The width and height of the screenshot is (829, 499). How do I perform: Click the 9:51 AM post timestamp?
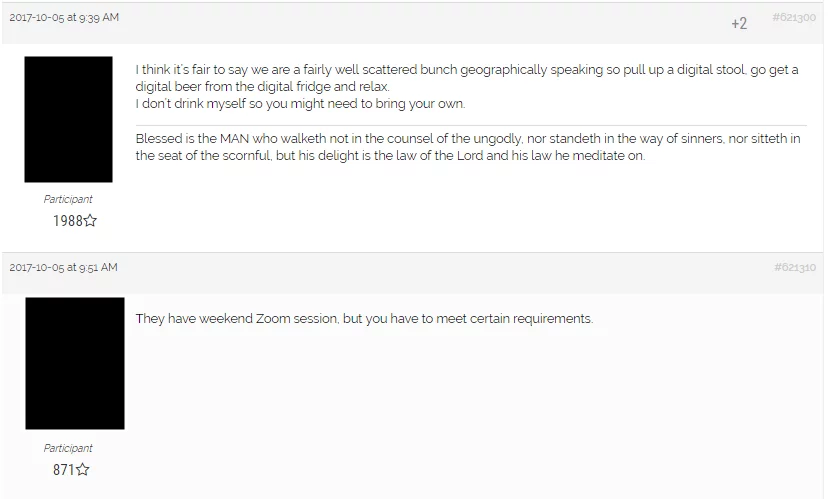tap(63, 267)
